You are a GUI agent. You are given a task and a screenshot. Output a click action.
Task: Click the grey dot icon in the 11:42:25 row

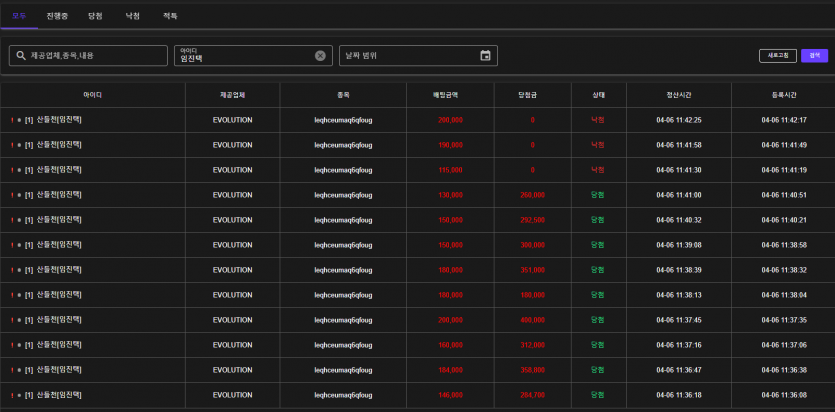click(19, 120)
